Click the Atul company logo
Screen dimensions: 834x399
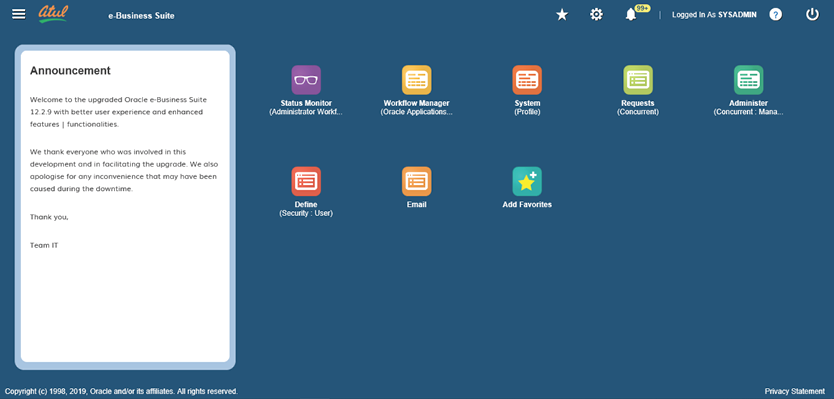pos(53,14)
